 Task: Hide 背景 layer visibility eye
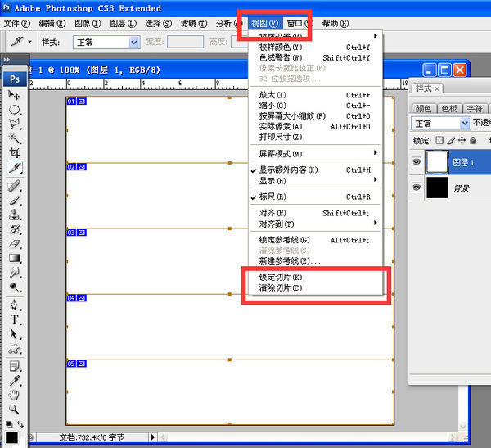(x=417, y=188)
